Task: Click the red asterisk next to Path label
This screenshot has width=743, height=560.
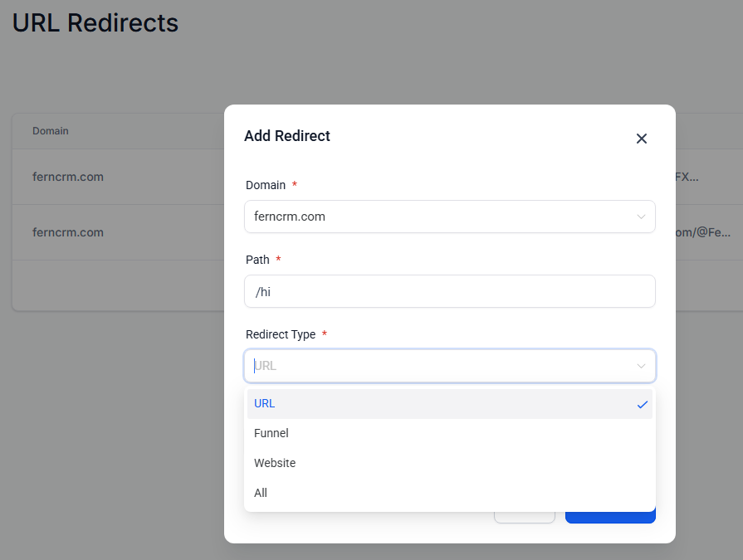Action: coord(278,260)
